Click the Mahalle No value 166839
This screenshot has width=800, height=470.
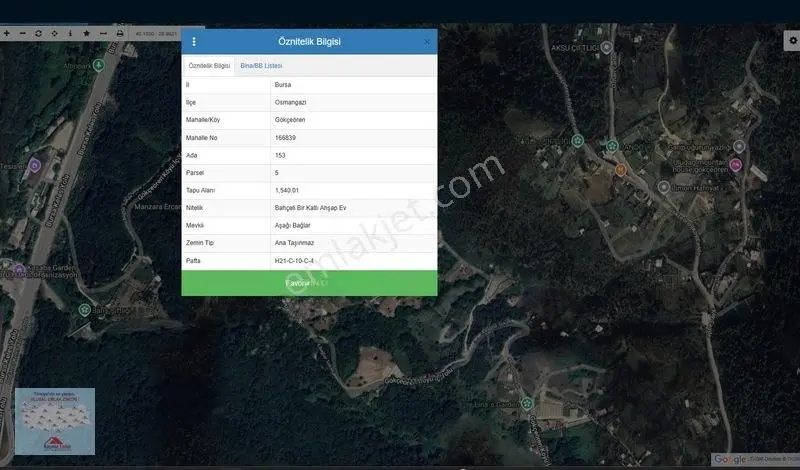[x=285, y=138]
